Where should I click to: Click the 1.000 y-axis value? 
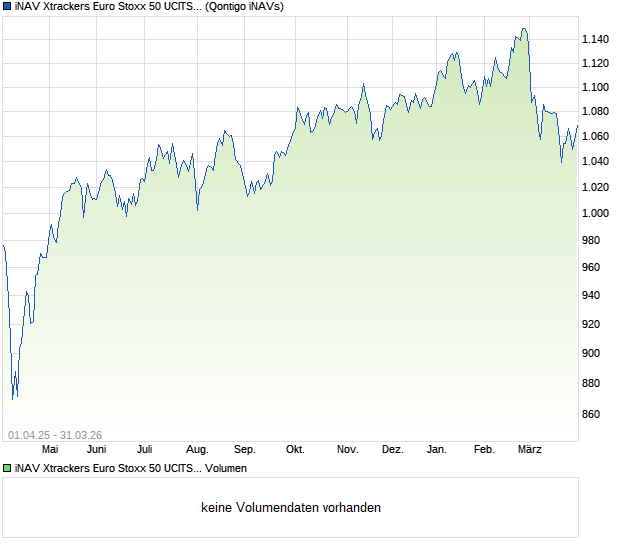[595, 213]
